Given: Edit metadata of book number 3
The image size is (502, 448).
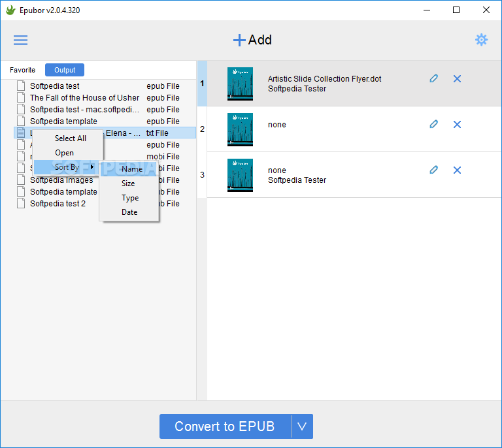Looking at the screenshot, I should (433, 170).
